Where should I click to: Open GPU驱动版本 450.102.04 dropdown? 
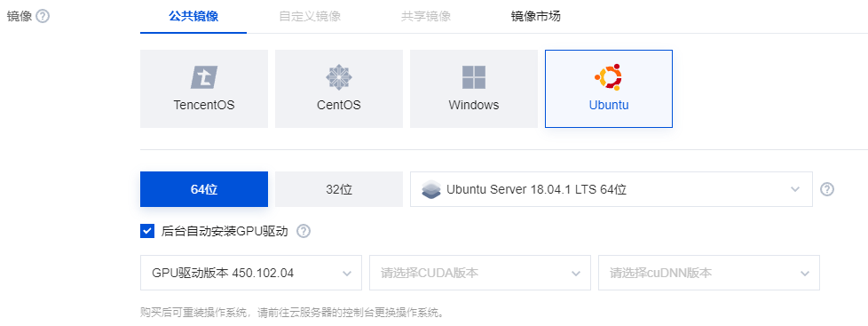(251, 273)
